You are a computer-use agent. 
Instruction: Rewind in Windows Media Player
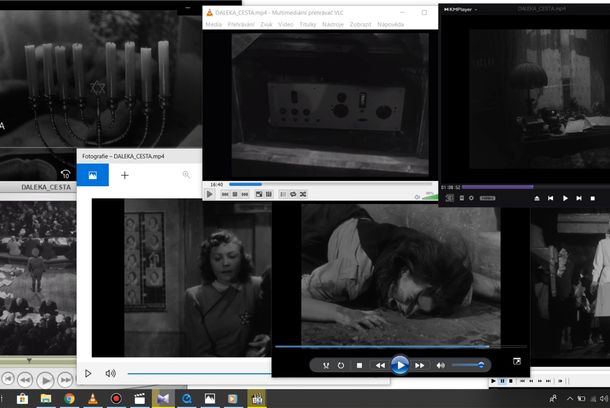[x=380, y=366]
